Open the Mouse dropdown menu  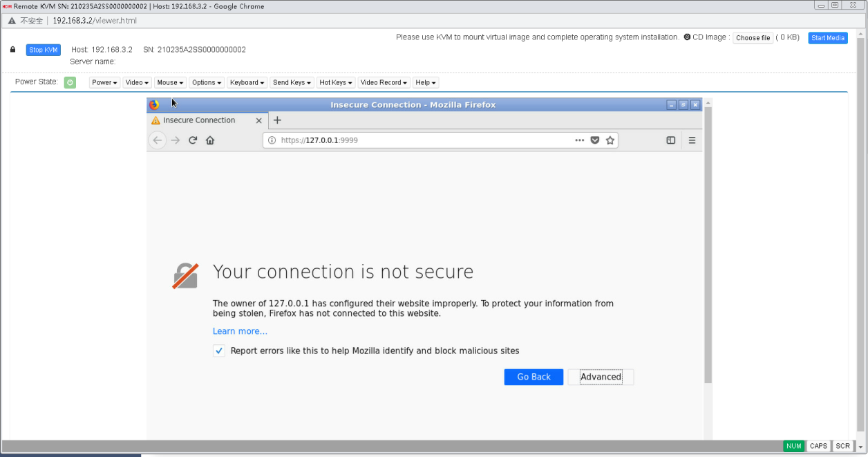tap(170, 82)
